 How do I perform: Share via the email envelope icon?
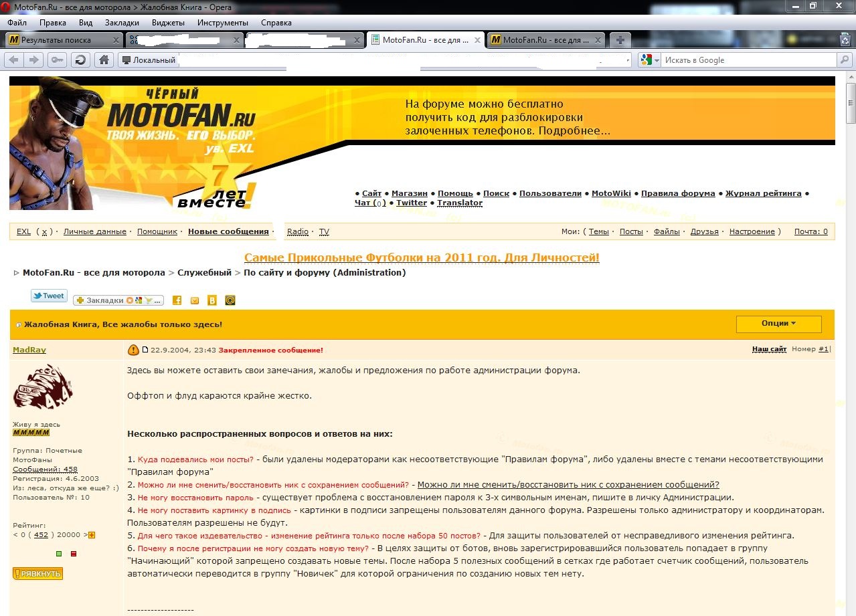point(195,300)
